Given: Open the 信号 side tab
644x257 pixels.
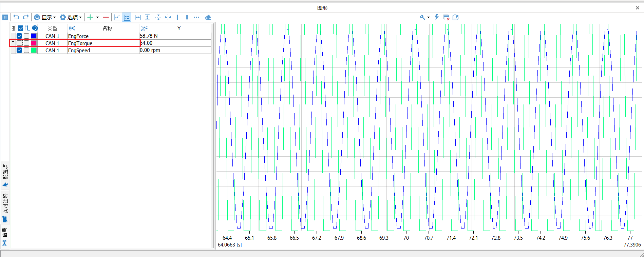Looking at the screenshot, I should click(x=5, y=237).
